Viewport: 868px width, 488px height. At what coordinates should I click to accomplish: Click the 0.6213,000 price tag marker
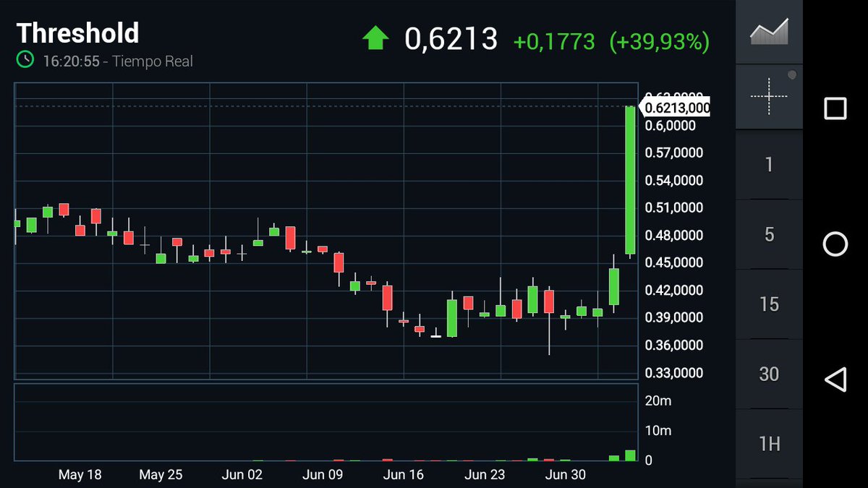(x=676, y=108)
